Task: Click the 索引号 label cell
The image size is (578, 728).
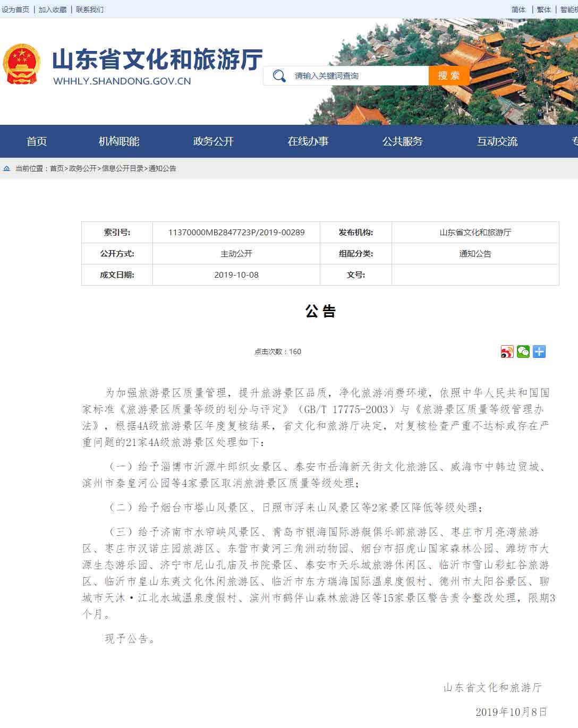Action: tap(117, 232)
